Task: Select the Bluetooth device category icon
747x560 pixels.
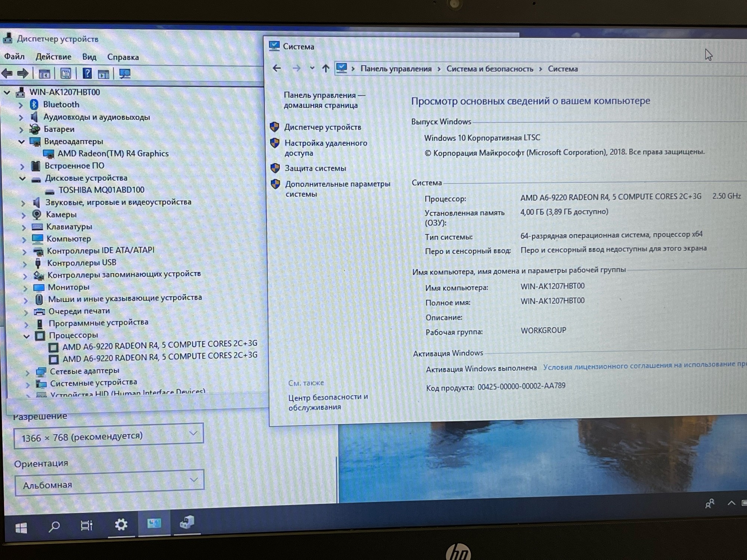Action: [x=34, y=105]
